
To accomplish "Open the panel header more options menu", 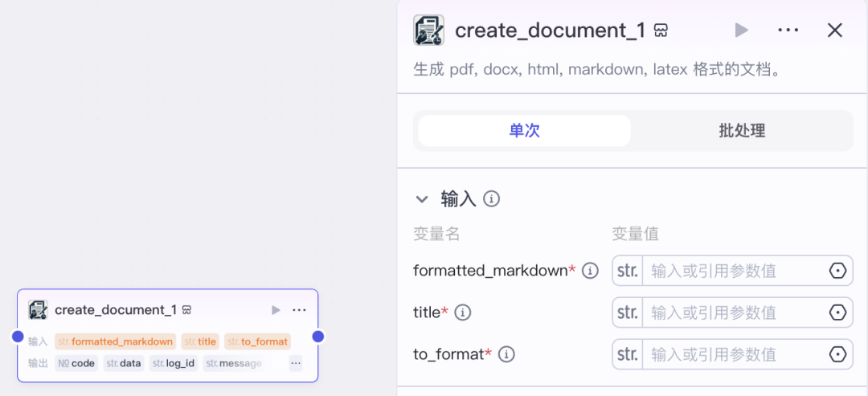I will pyautogui.click(x=788, y=31).
